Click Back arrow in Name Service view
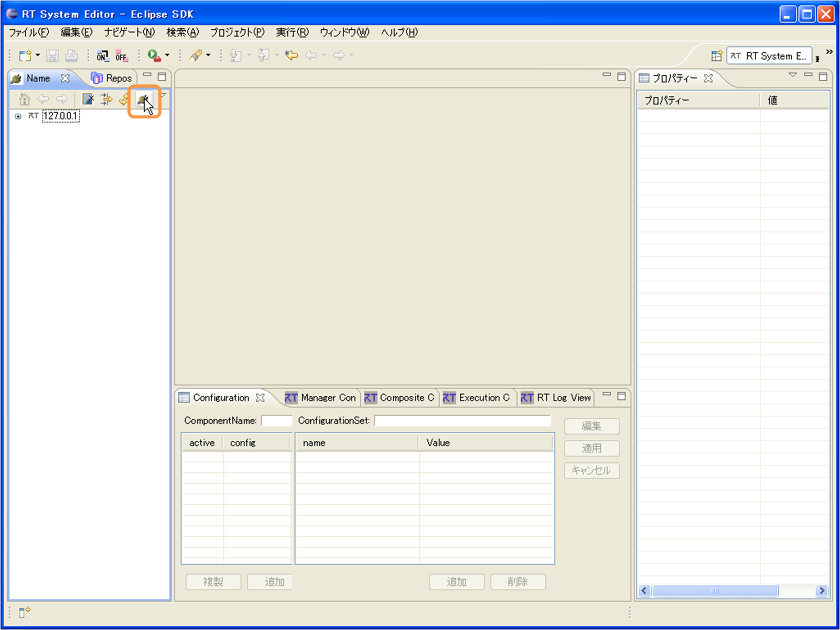Image resolution: width=840 pixels, height=630 pixels. [x=43, y=99]
